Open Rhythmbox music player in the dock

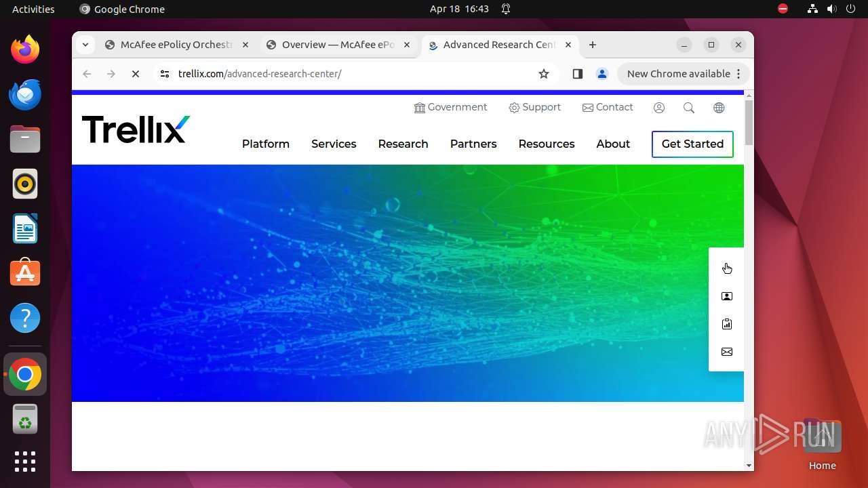coord(25,184)
